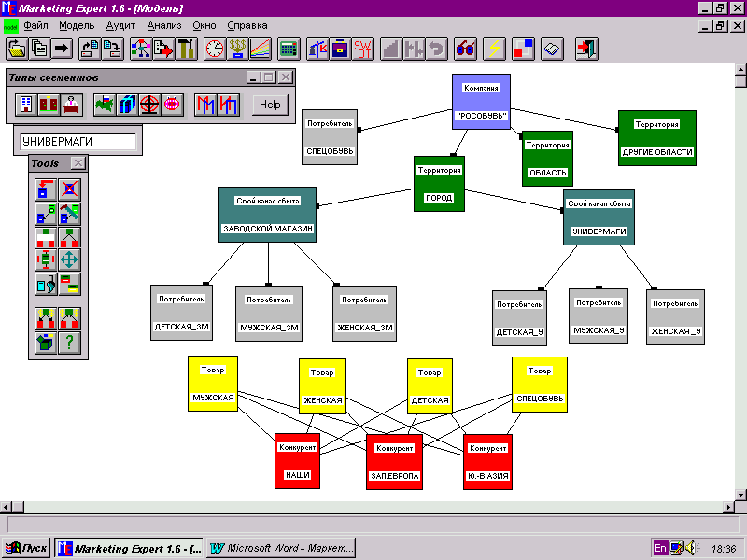The image size is (747, 560).
Task: Open SWOT analysis toolbar icon
Action: (x=363, y=49)
